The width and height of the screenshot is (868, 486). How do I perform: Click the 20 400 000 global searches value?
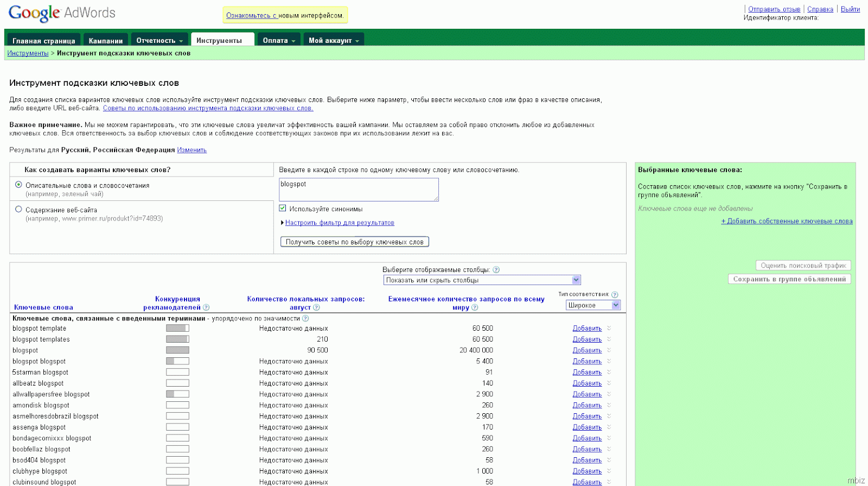476,350
